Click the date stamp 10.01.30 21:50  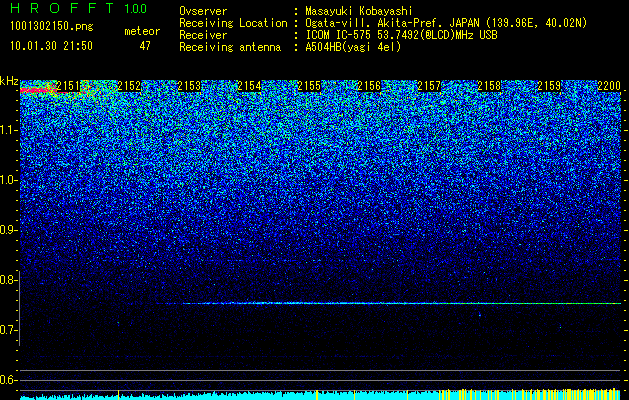click(x=51, y=46)
